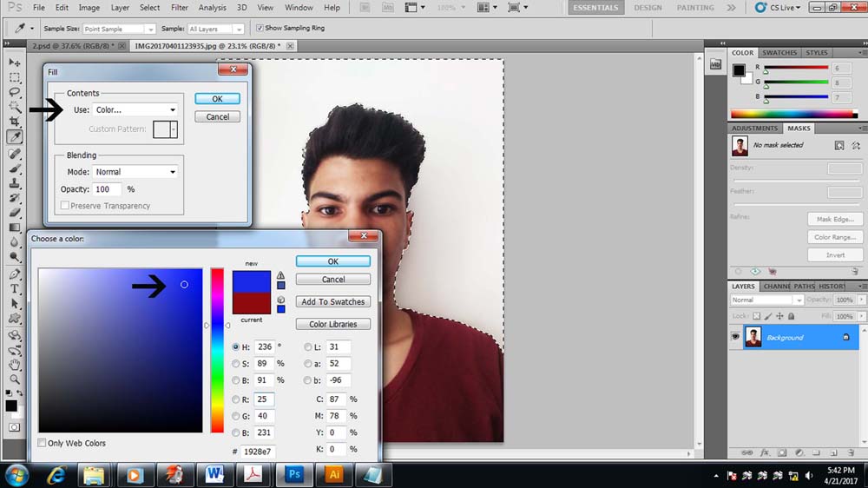Viewport: 868px width, 488px height.
Task: Select the Spot Healing Brush tool
Action: point(15,154)
